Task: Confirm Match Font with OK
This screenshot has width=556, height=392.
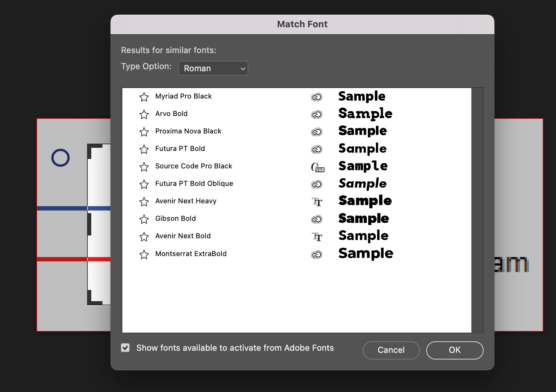Action: coord(455,350)
